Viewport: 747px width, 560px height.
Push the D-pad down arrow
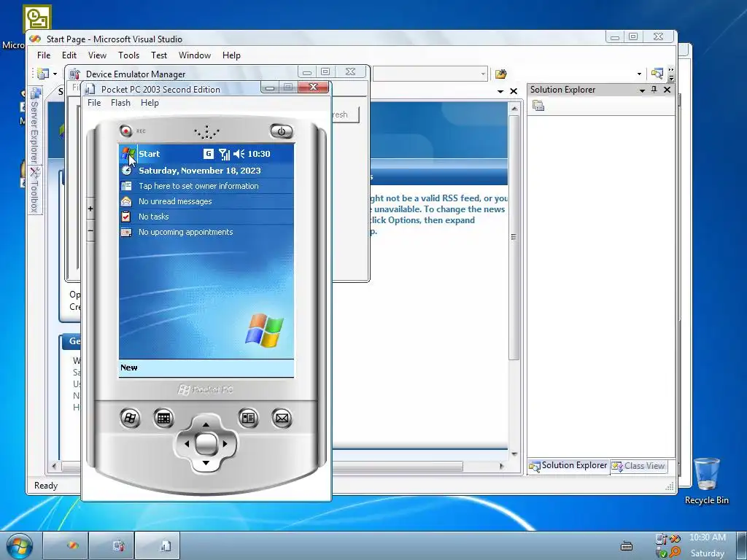pyautogui.click(x=206, y=463)
